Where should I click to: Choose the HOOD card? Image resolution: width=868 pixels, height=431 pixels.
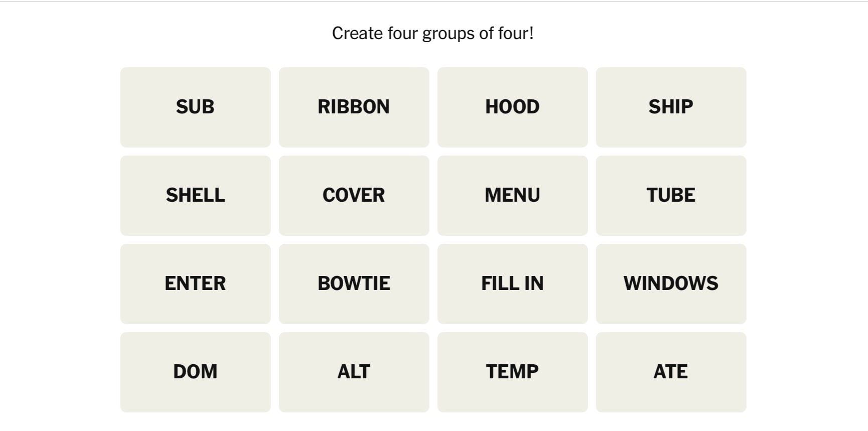(512, 107)
